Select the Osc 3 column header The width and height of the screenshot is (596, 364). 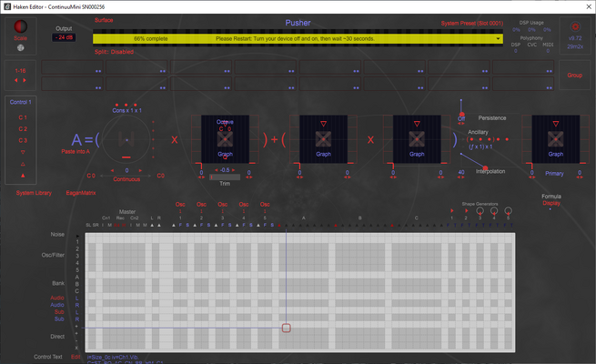click(223, 205)
